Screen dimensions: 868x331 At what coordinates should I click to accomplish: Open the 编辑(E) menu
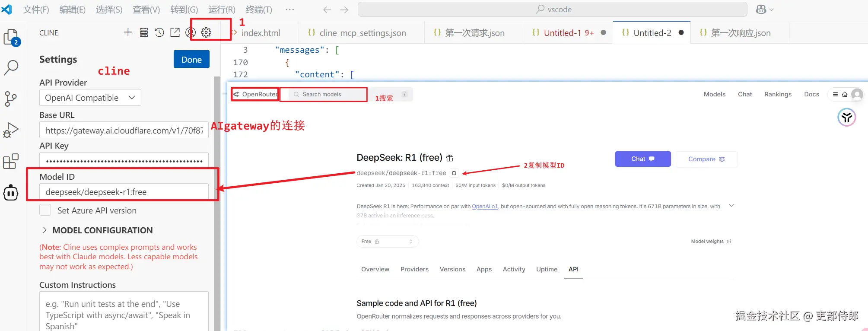pyautogui.click(x=72, y=10)
